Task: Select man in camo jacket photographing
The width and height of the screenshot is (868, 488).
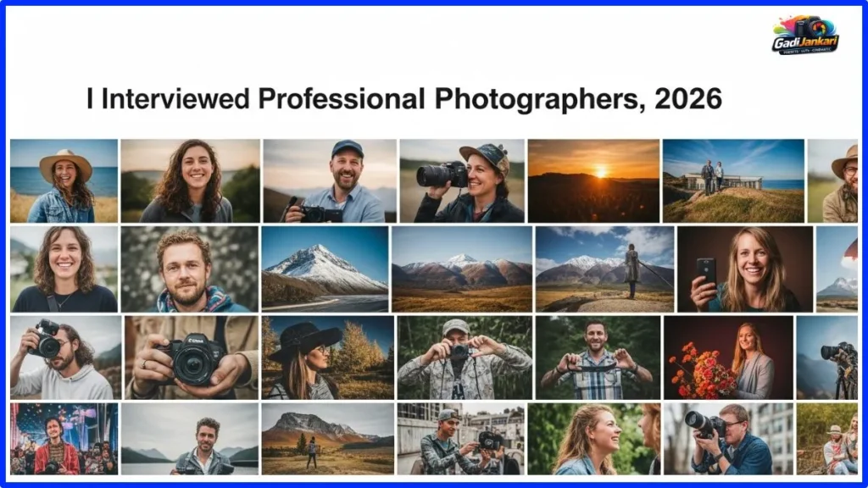Action: click(465, 358)
